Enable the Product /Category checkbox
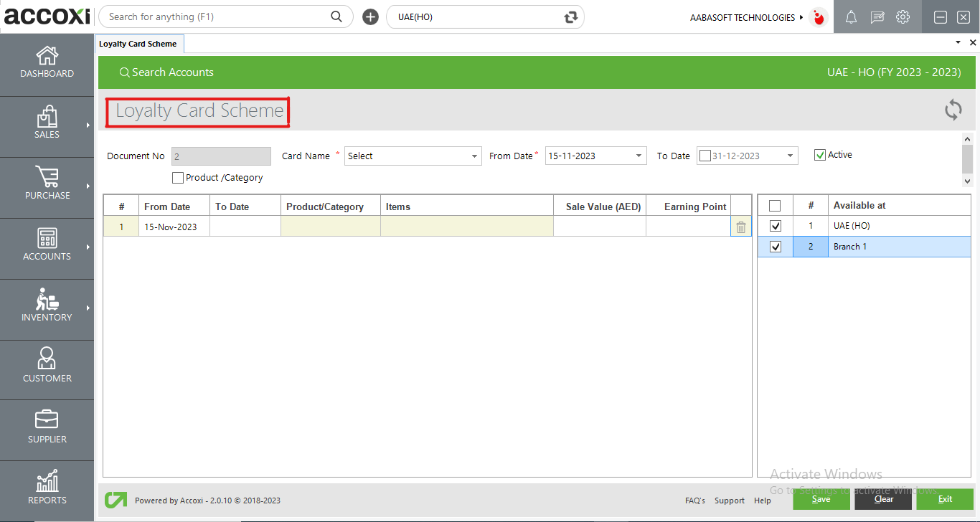 coord(178,178)
